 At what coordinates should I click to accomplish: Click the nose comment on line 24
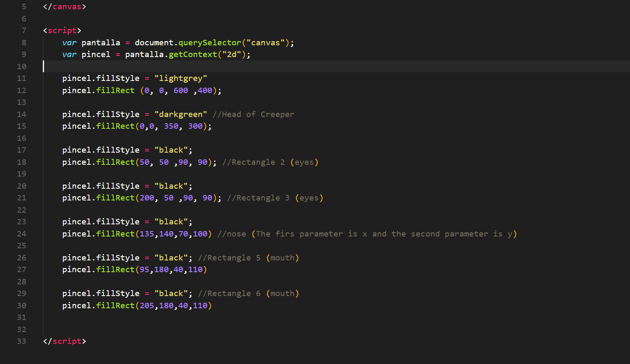point(367,234)
